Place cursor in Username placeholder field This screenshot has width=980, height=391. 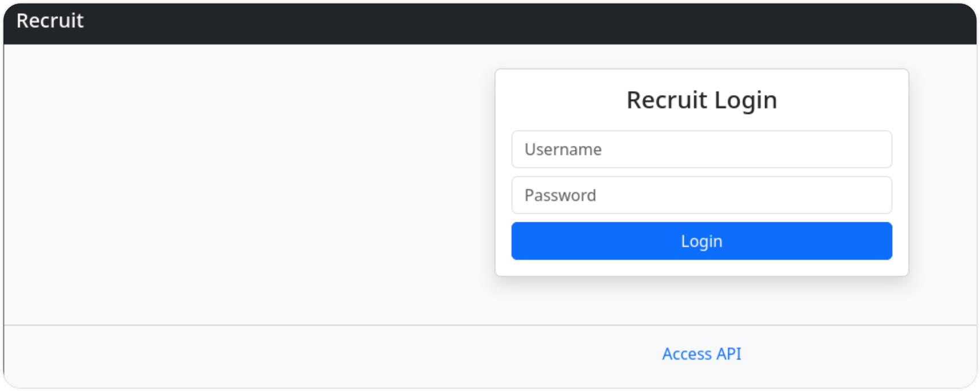coord(701,149)
